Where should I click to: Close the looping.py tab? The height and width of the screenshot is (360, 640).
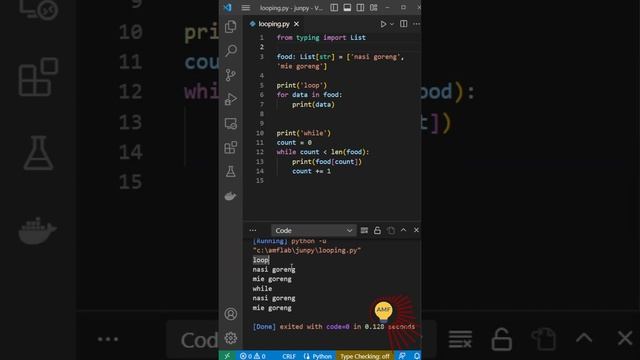pyautogui.click(x=297, y=24)
